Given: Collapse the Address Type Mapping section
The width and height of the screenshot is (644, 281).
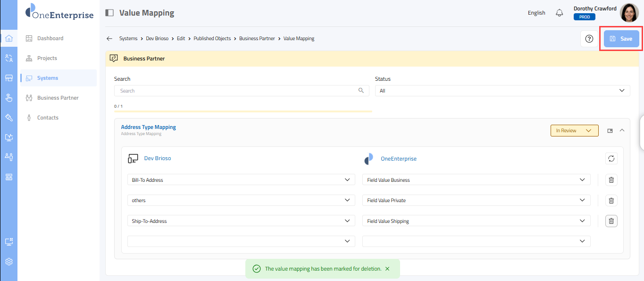Looking at the screenshot, I should coord(622,130).
